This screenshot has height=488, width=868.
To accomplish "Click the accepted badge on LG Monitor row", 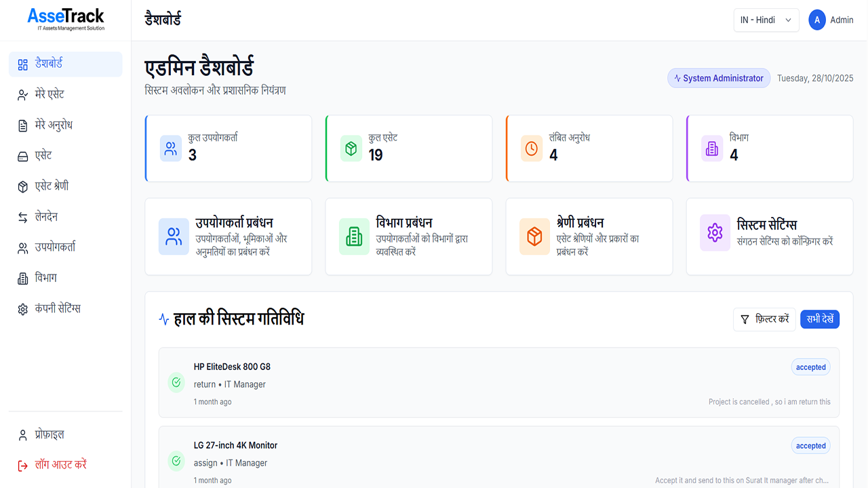I will [810, 445].
